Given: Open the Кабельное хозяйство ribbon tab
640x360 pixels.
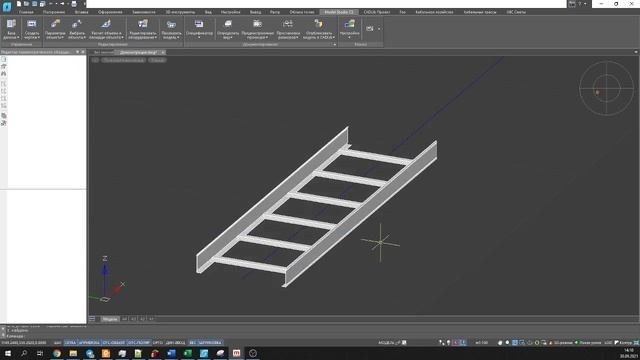Looking at the screenshot, I should (x=434, y=12).
